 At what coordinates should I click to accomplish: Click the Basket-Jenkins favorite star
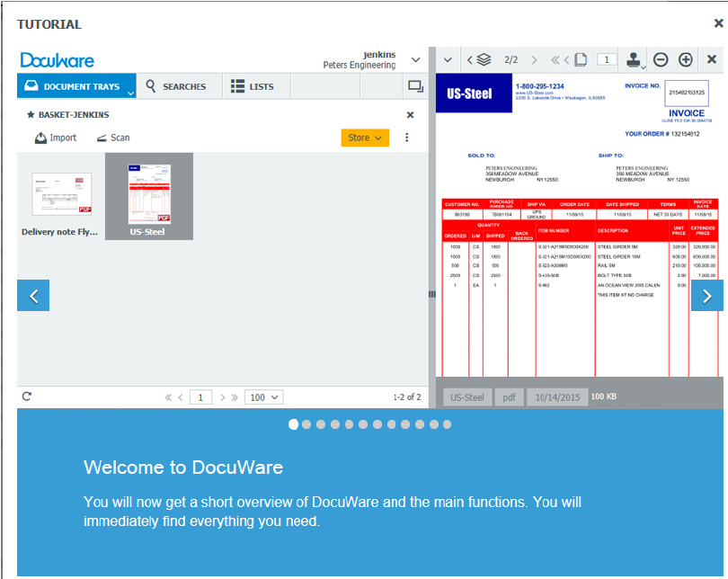[x=31, y=114]
